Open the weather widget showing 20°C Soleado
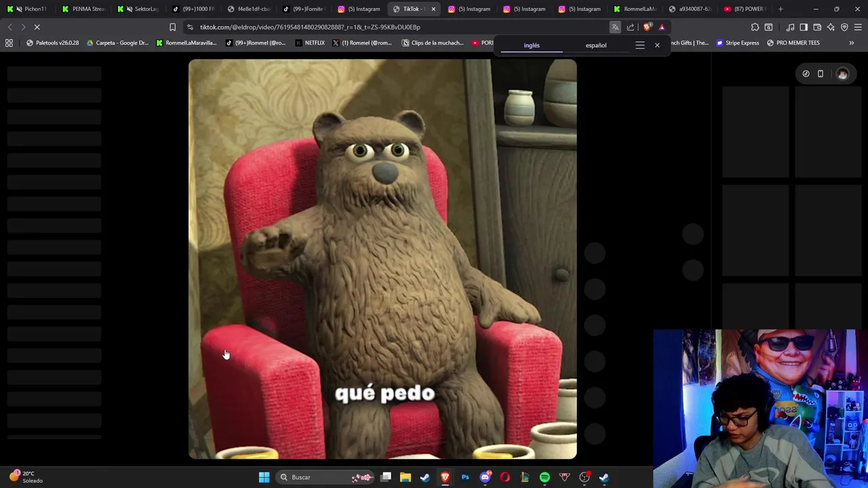Screen dimensions: 868x488 (27, 477)
